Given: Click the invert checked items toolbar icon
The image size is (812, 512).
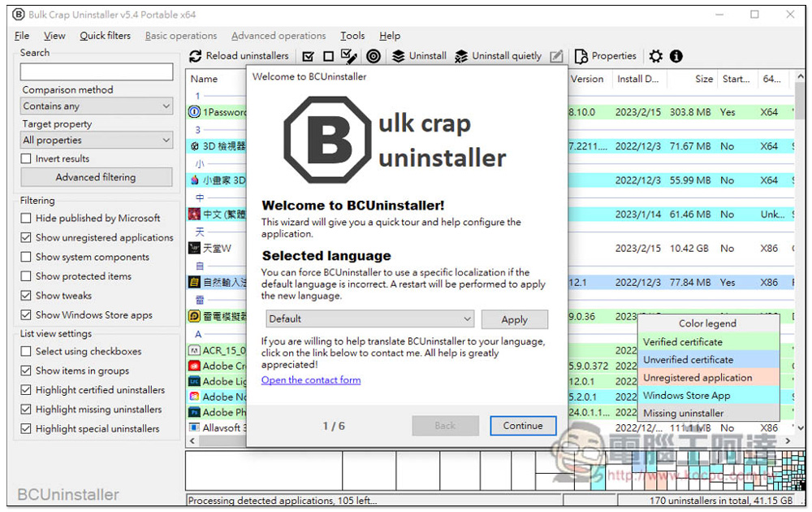Looking at the screenshot, I should coord(349,56).
